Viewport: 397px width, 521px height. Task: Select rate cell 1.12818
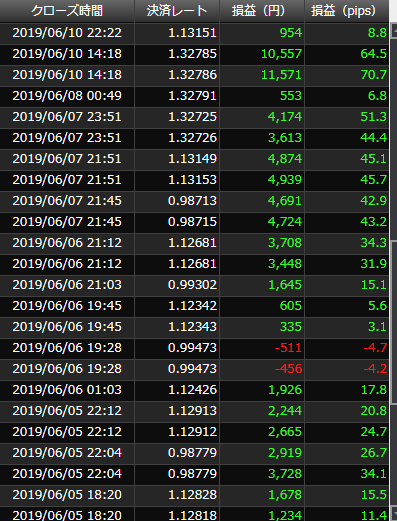pyautogui.click(x=177, y=514)
